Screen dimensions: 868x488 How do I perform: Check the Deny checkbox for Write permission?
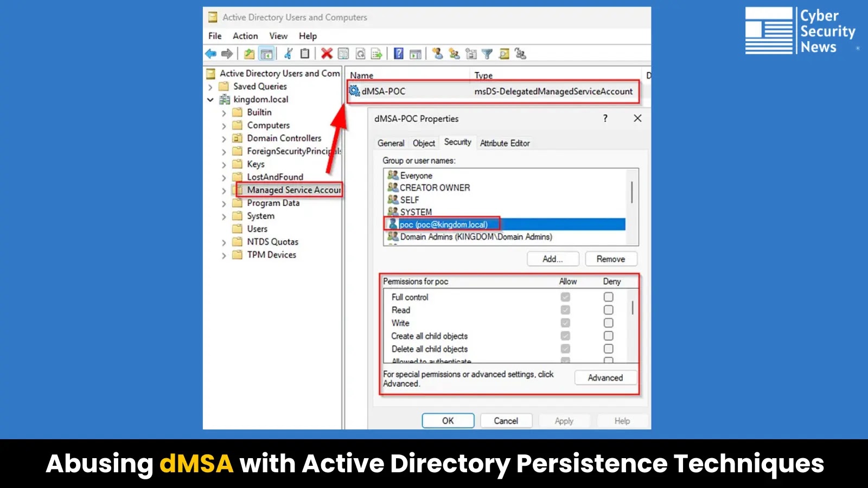click(608, 323)
